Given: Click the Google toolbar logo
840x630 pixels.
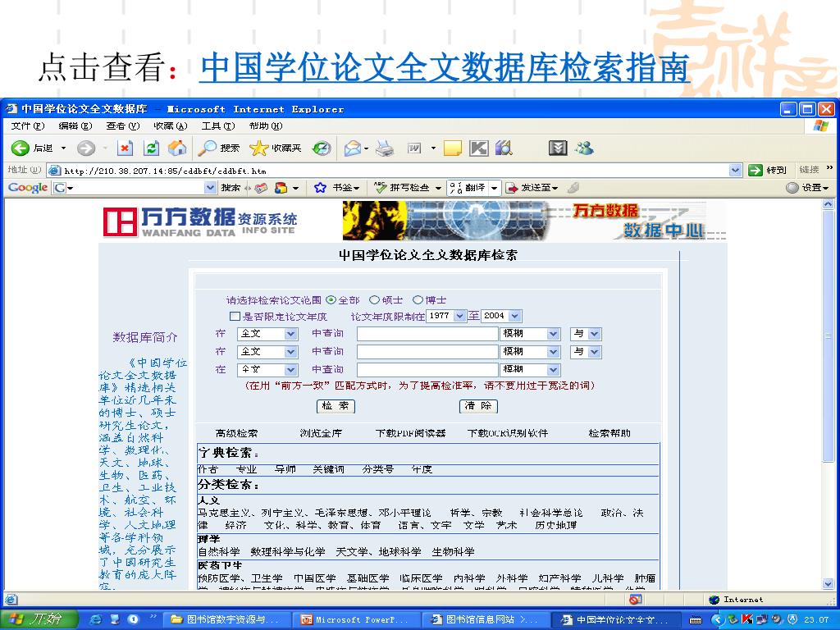Looking at the screenshot, I should click(27, 188).
